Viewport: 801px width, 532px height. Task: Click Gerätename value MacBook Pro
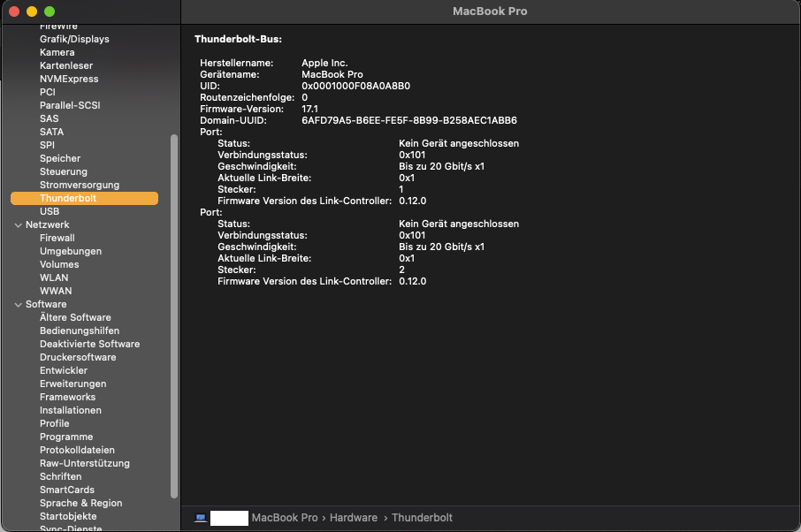tap(332, 75)
